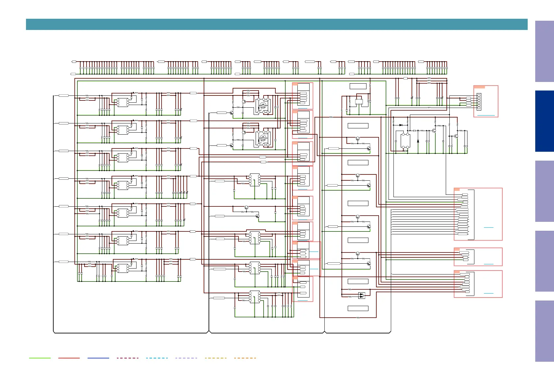Image resolution: width=554 pixels, height=392 pixels.
Task: Click the lower MOSFET symbol in the schematic
Action: point(263,138)
